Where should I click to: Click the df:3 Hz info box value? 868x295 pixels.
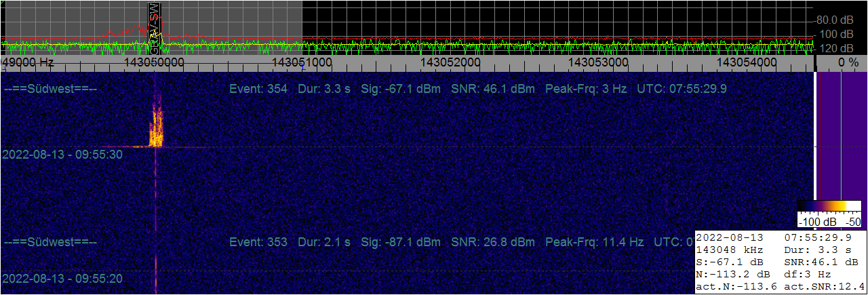(x=808, y=275)
